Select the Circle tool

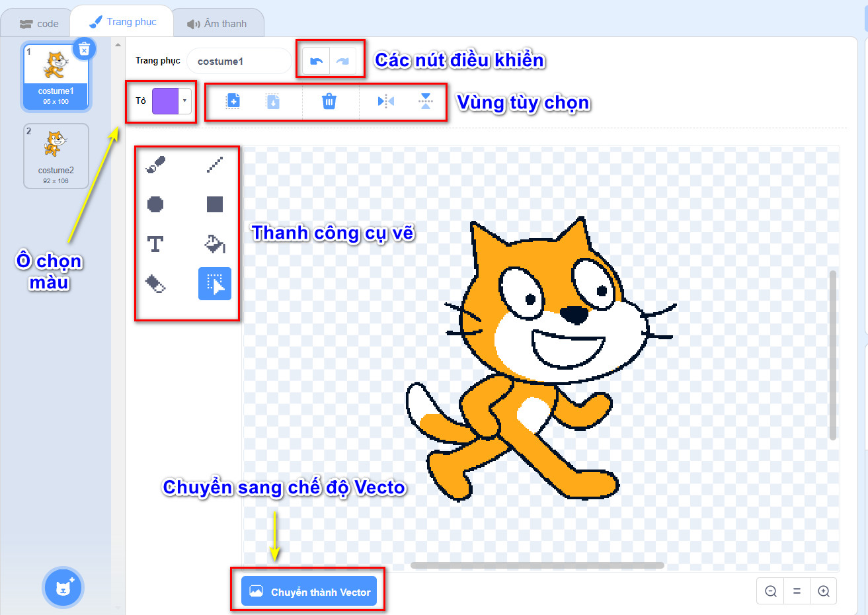tap(155, 204)
